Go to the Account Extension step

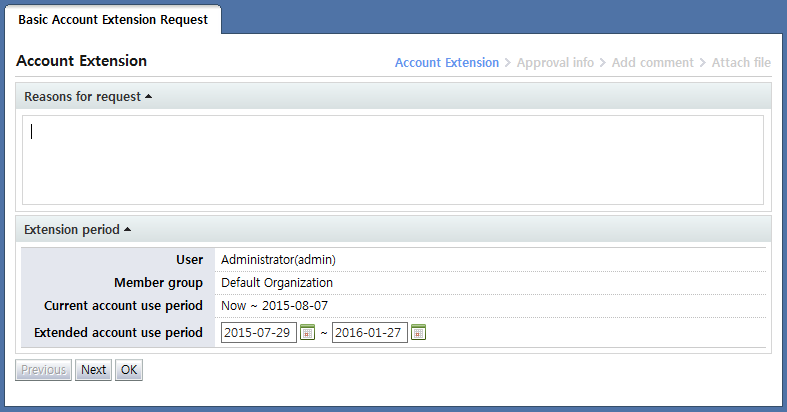[x=446, y=62]
